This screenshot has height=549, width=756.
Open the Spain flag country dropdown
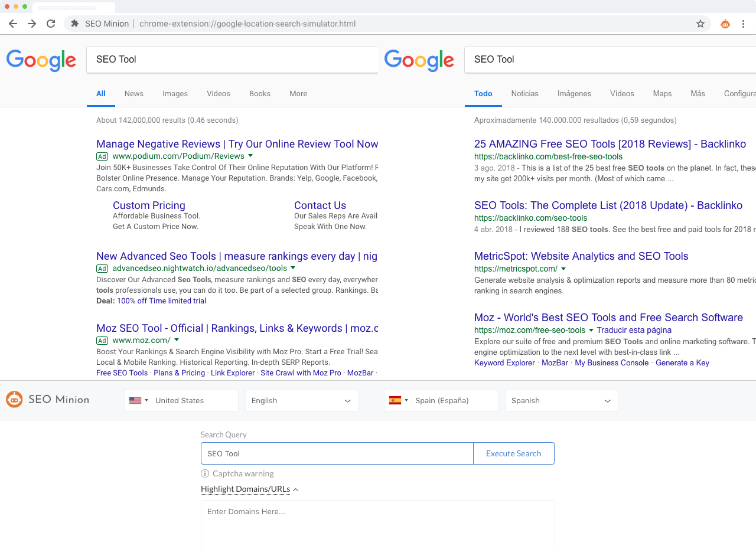399,400
